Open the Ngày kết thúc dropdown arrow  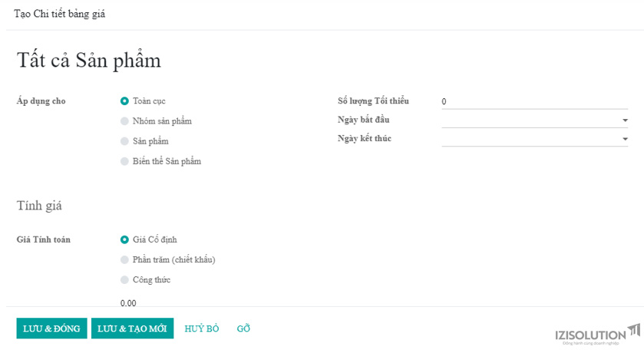click(x=625, y=139)
